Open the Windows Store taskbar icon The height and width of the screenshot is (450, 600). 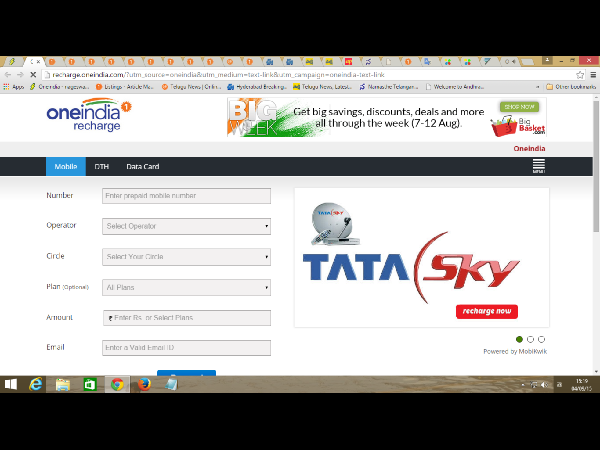pyautogui.click(x=90, y=384)
